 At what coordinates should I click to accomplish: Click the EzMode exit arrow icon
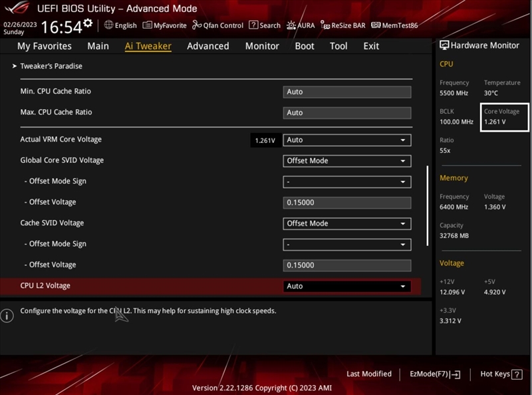tap(456, 374)
